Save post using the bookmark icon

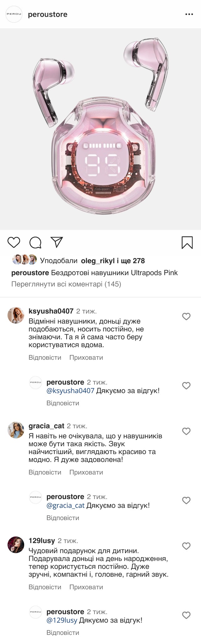pyautogui.click(x=187, y=242)
